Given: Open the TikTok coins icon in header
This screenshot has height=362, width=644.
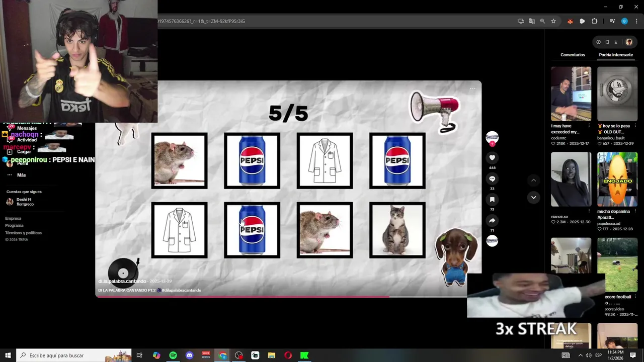Looking at the screenshot, I should (598, 42).
